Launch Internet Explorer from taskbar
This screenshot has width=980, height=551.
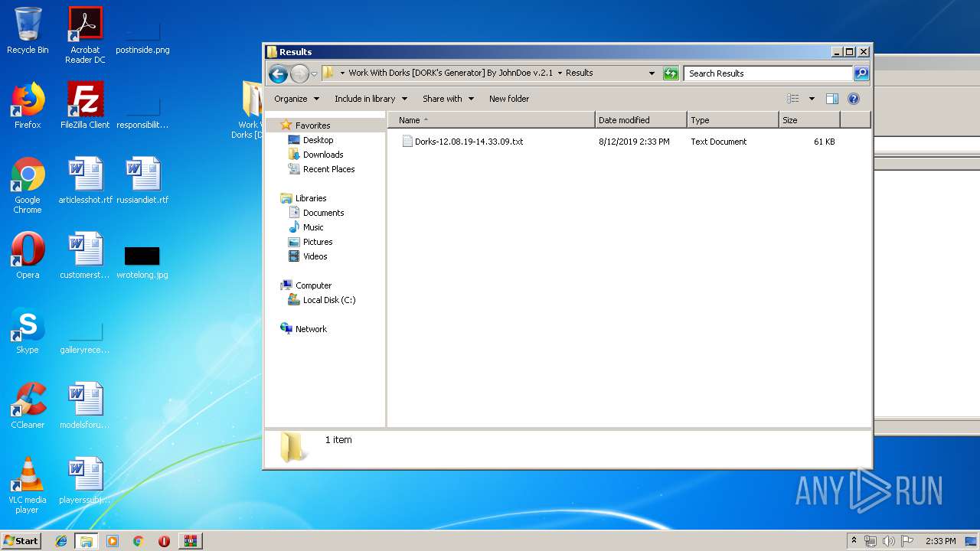61,541
